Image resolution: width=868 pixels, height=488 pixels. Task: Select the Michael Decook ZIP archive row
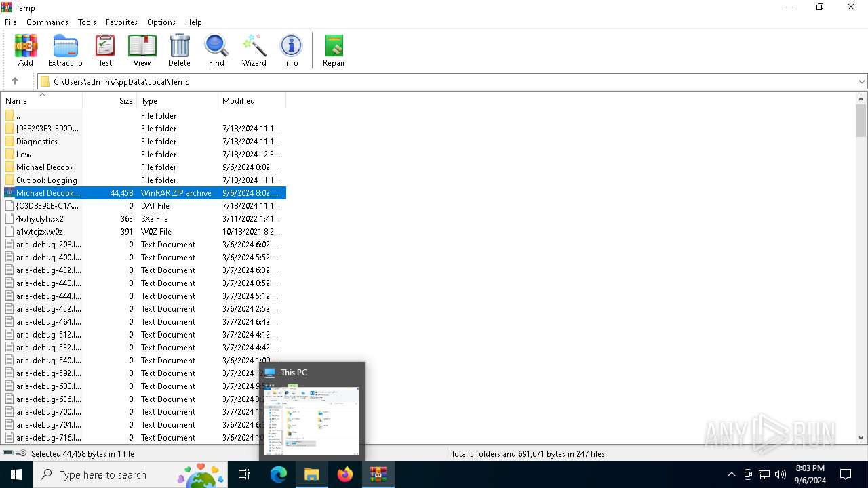click(x=144, y=193)
